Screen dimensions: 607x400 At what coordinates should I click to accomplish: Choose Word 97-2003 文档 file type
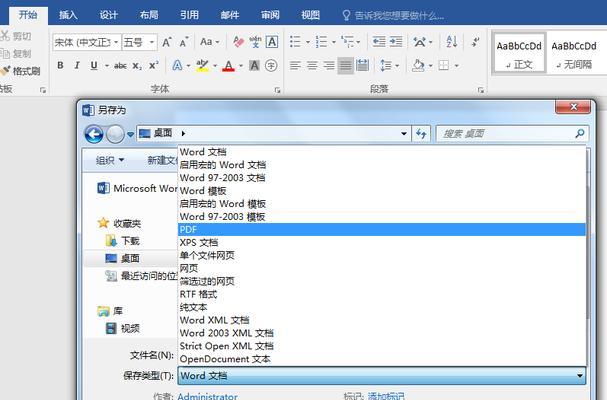tap(382, 178)
